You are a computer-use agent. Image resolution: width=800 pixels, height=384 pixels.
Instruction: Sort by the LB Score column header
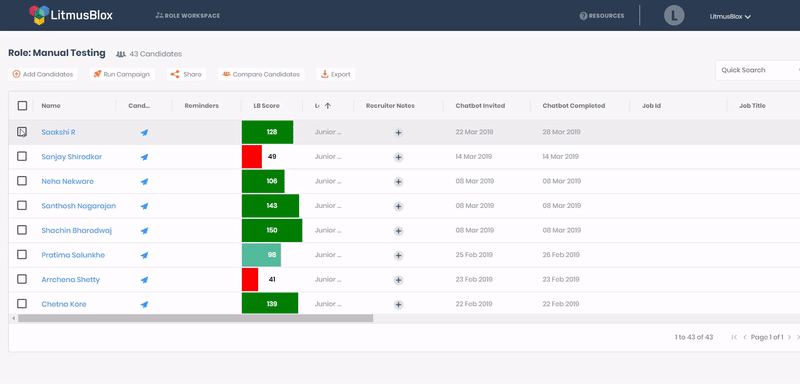266,106
